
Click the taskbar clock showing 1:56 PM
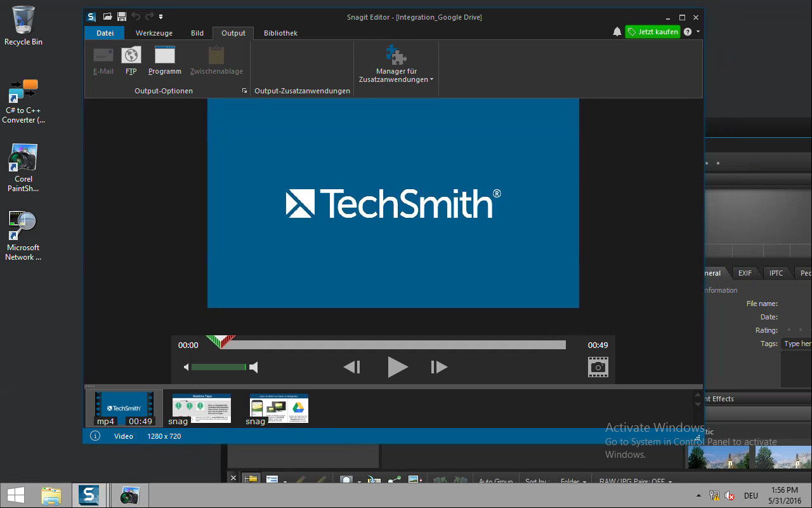point(785,495)
